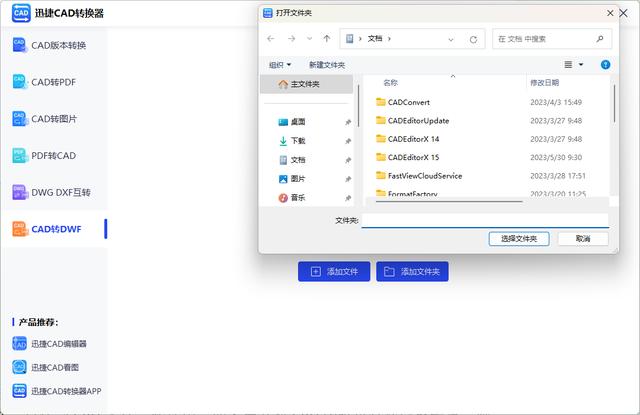Expand the address bar history dropdown
This screenshot has height=415, width=640.
(451, 40)
